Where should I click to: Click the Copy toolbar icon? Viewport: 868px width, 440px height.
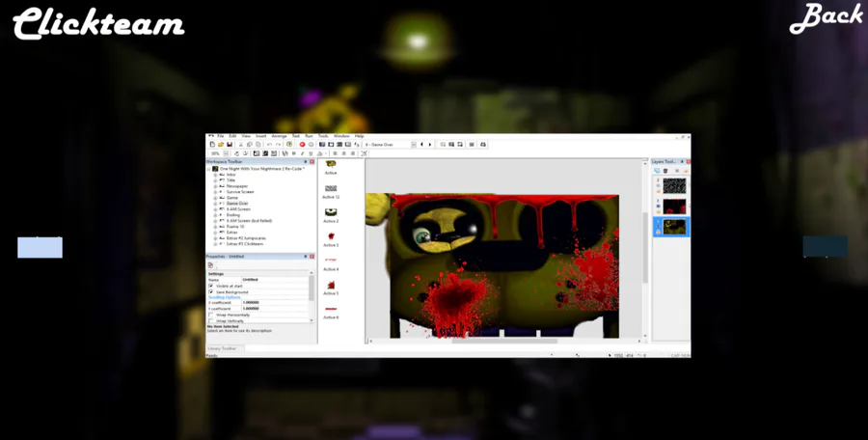click(250, 144)
